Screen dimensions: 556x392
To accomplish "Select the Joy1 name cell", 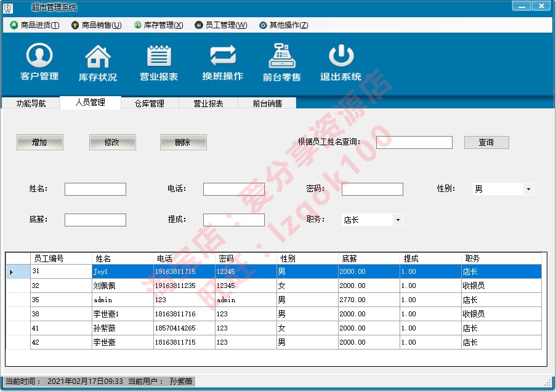I will [123, 272].
